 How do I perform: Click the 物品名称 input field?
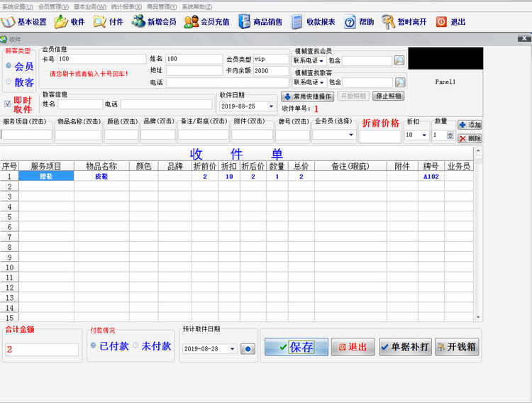(78, 135)
